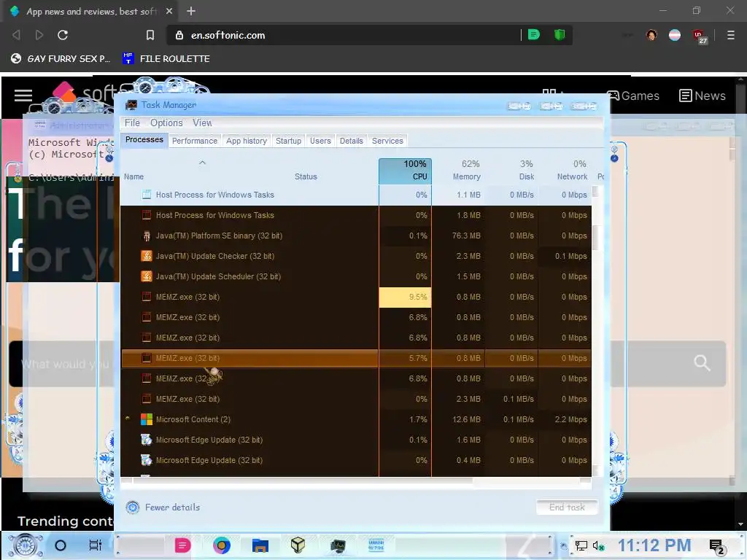The height and width of the screenshot is (560, 747).
Task: Switch to the Services tab
Action: pyautogui.click(x=387, y=141)
